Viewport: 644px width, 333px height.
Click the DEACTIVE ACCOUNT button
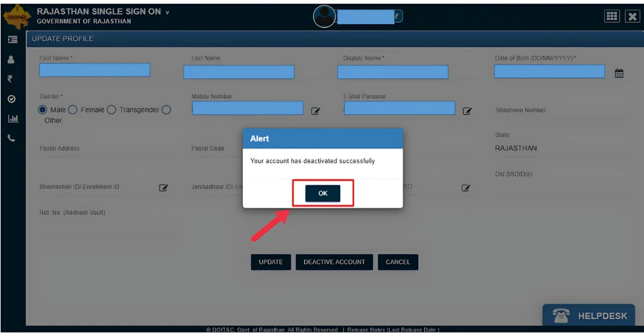pyautogui.click(x=335, y=262)
